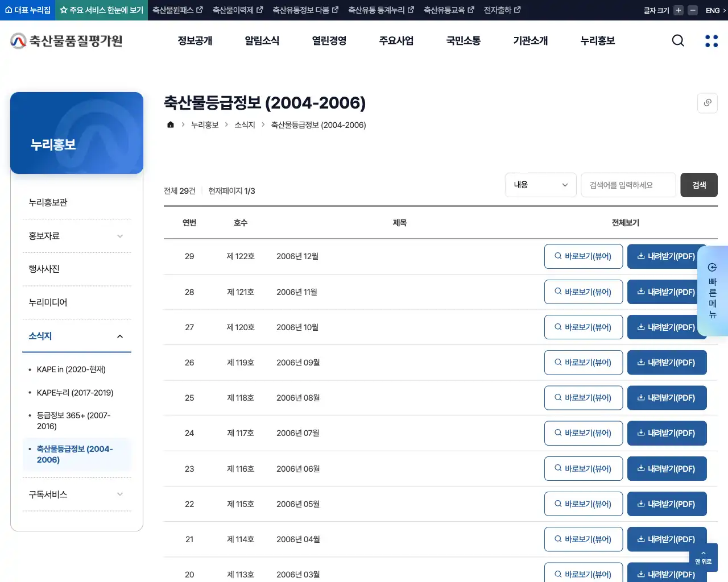728x582 pixels.
Task: Click 누리홍보 in breadcrumb
Action: coord(205,125)
